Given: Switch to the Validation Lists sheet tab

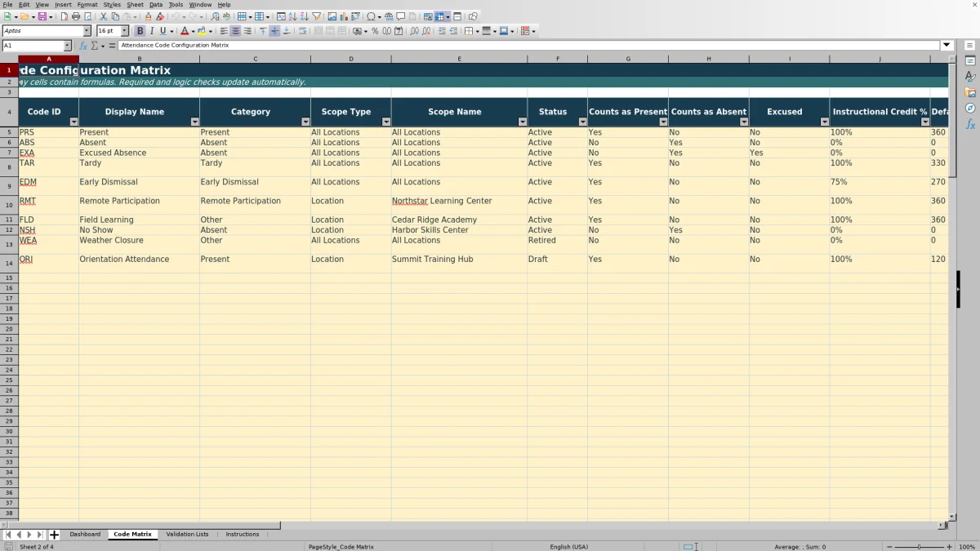Looking at the screenshot, I should (187, 535).
